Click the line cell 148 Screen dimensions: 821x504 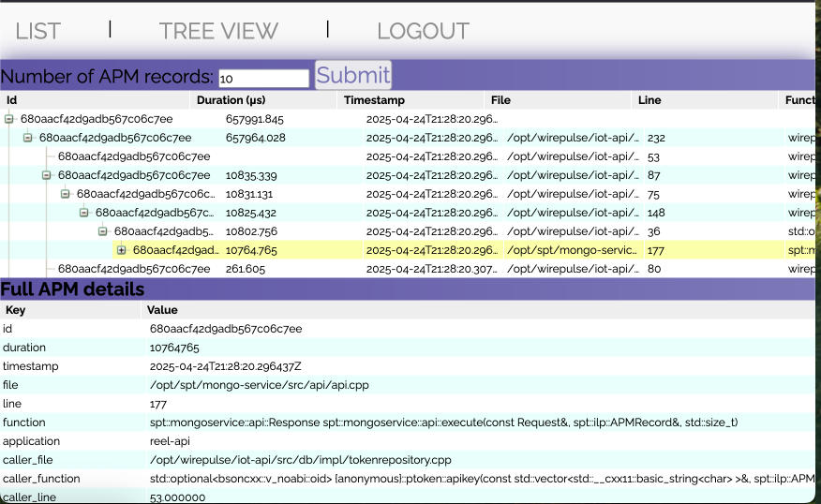pos(656,213)
